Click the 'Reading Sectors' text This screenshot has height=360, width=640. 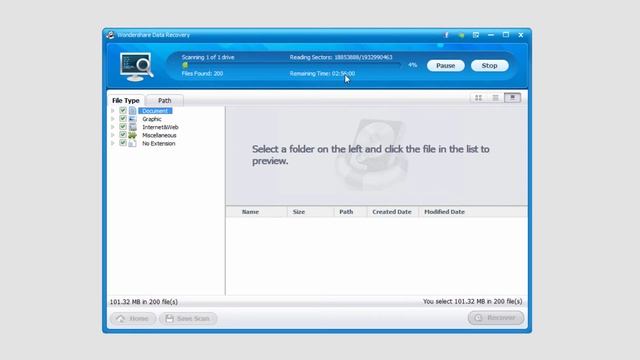(x=341, y=57)
